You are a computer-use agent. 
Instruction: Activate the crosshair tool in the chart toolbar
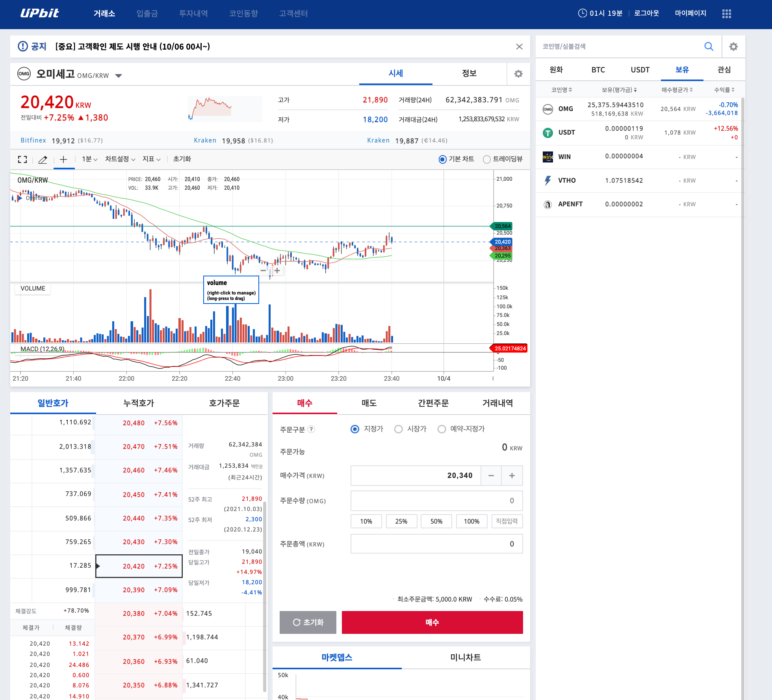click(x=63, y=159)
